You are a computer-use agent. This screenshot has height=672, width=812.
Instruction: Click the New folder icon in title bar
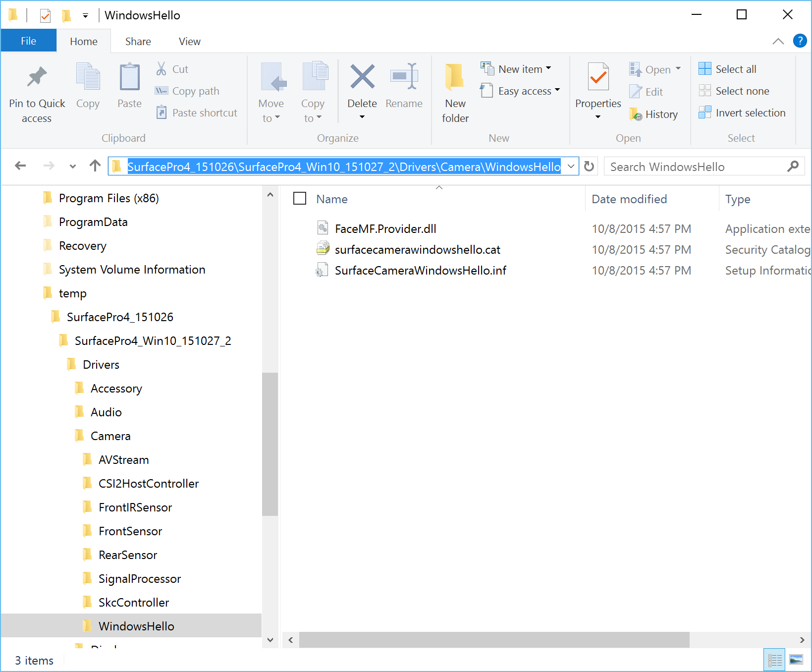click(66, 15)
